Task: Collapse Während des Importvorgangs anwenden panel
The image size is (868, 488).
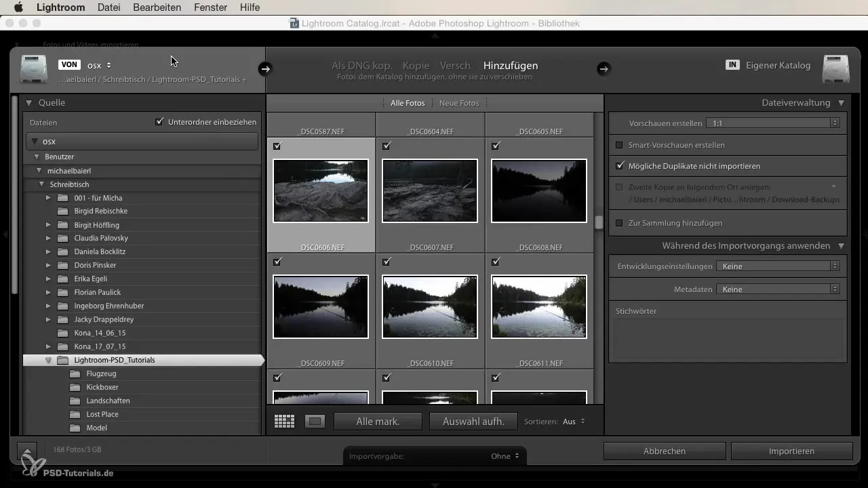Action: coord(841,245)
